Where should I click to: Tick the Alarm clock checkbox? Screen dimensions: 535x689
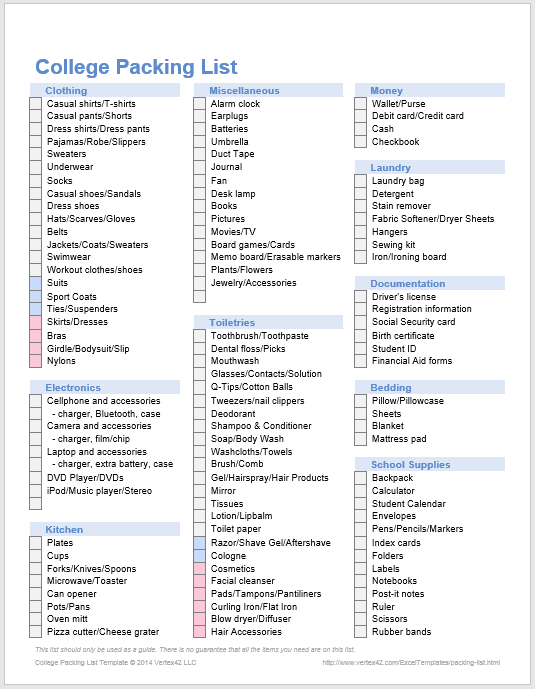tap(199, 104)
